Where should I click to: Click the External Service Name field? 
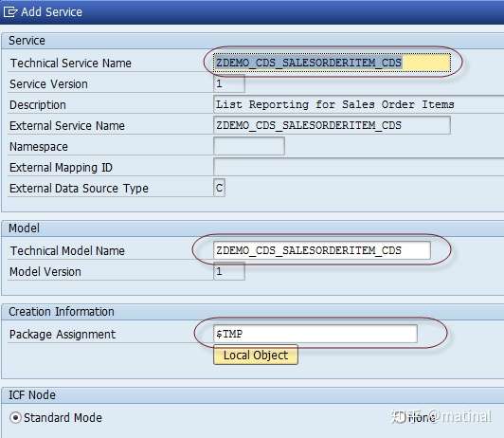(332, 125)
